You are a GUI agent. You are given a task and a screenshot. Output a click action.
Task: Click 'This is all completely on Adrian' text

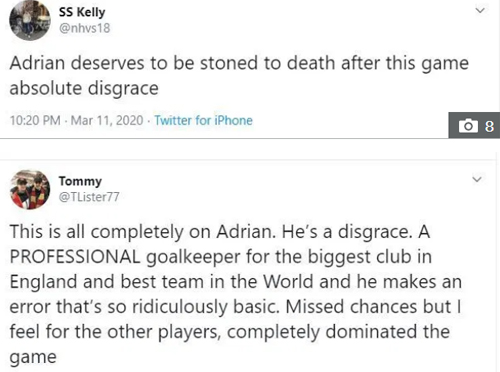(x=143, y=232)
